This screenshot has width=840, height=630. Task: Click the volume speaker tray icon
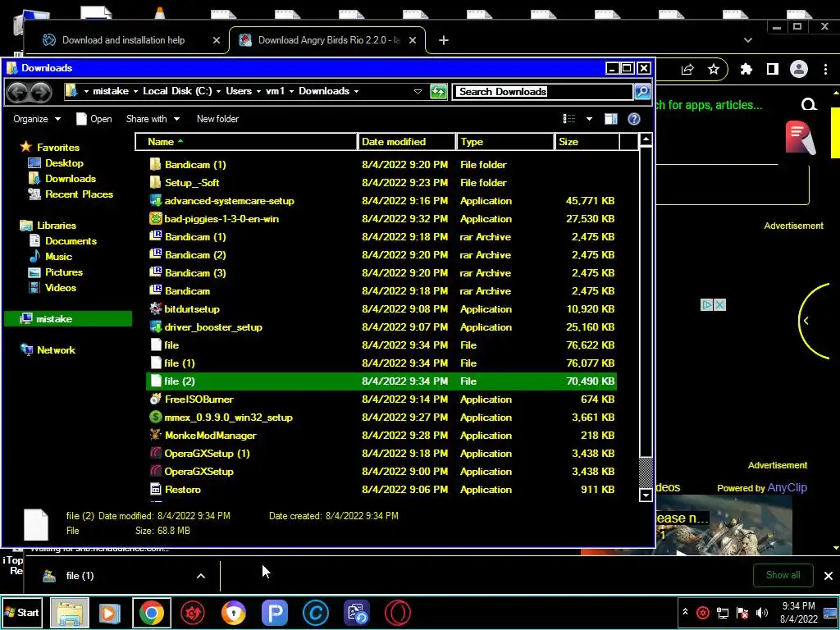[x=762, y=612]
